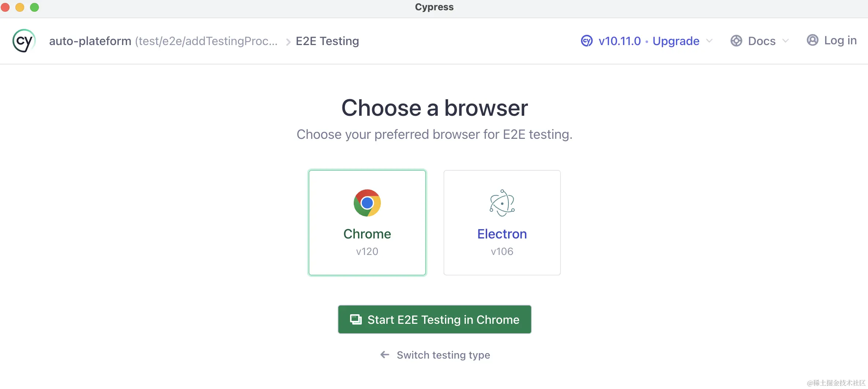Click the Cypress version badge icon
Screen dimensions: 868x389
586,41
